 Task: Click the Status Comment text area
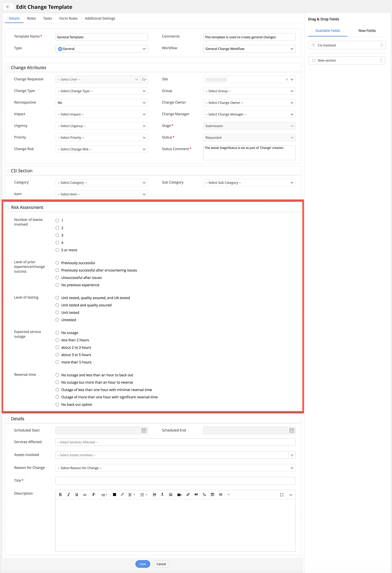tap(249, 153)
